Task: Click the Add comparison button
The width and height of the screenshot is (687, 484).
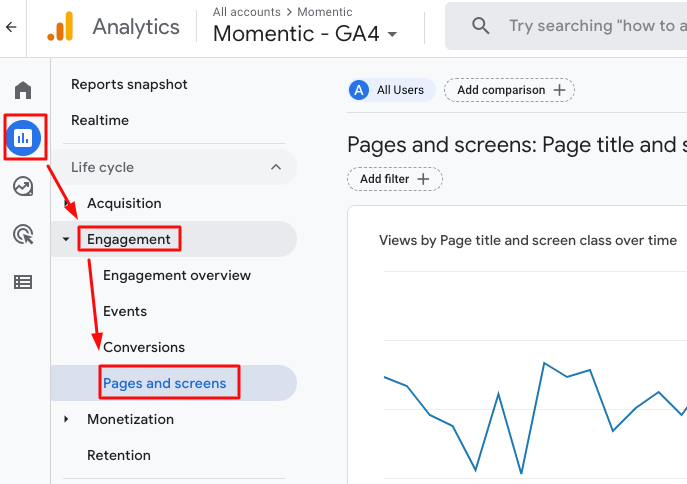Action: click(509, 90)
